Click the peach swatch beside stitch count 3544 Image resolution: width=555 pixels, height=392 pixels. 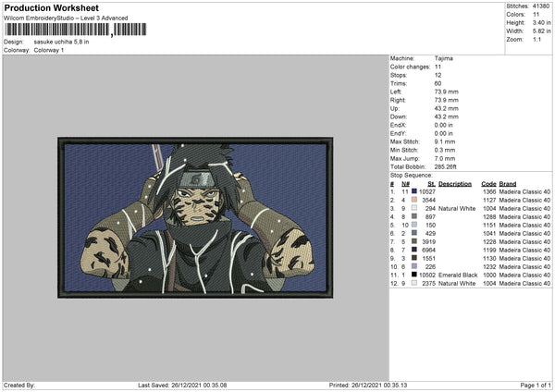(x=414, y=200)
